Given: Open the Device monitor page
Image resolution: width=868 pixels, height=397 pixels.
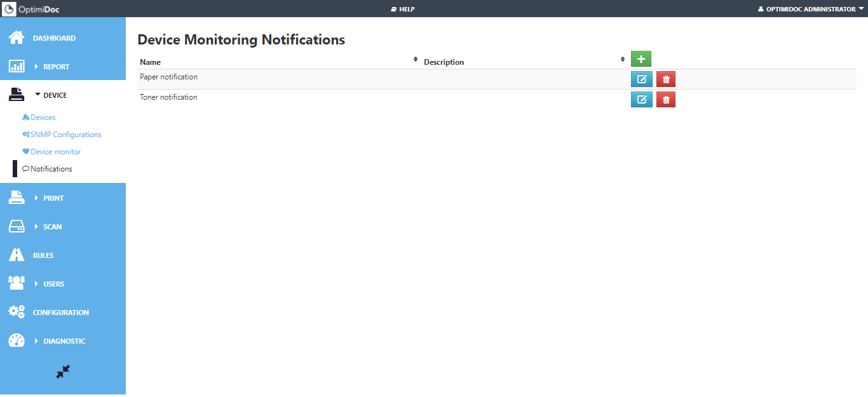Looking at the screenshot, I should click(55, 152).
